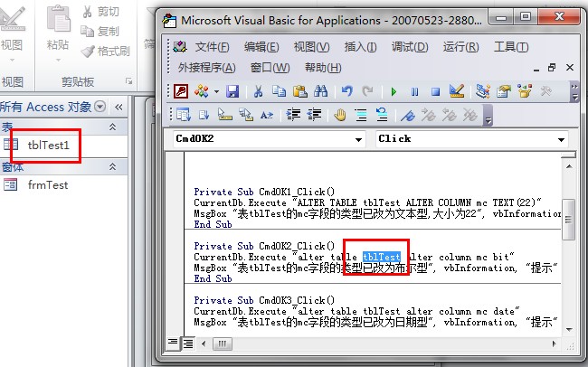
Task: Toggle Design Mode icon
Action: 457,91
